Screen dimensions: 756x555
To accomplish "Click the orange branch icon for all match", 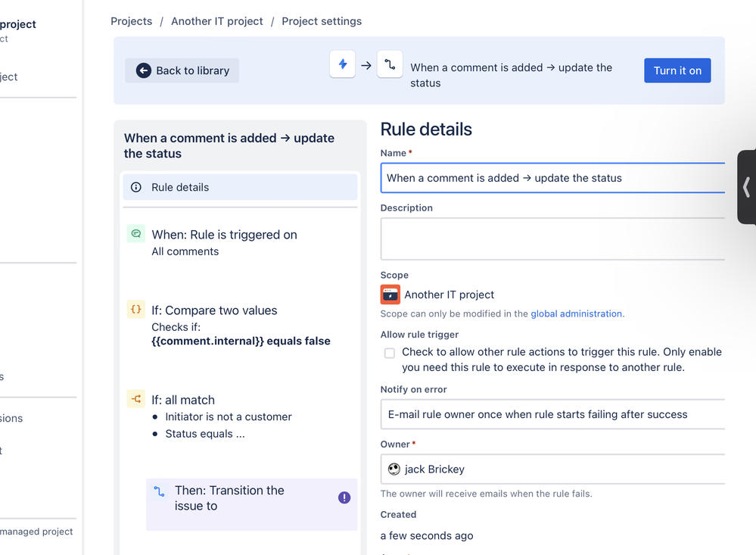I will pos(136,399).
